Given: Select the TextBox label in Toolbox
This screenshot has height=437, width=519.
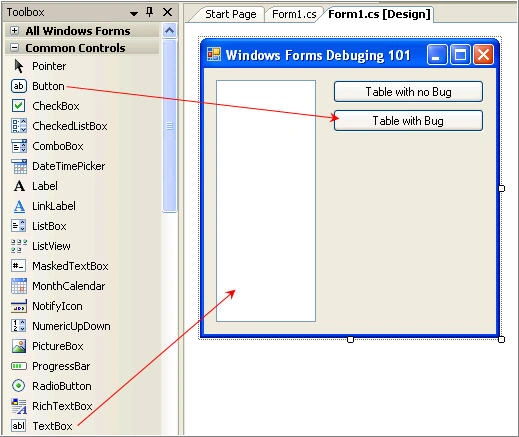Looking at the screenshot, I should tap(52, 426).
